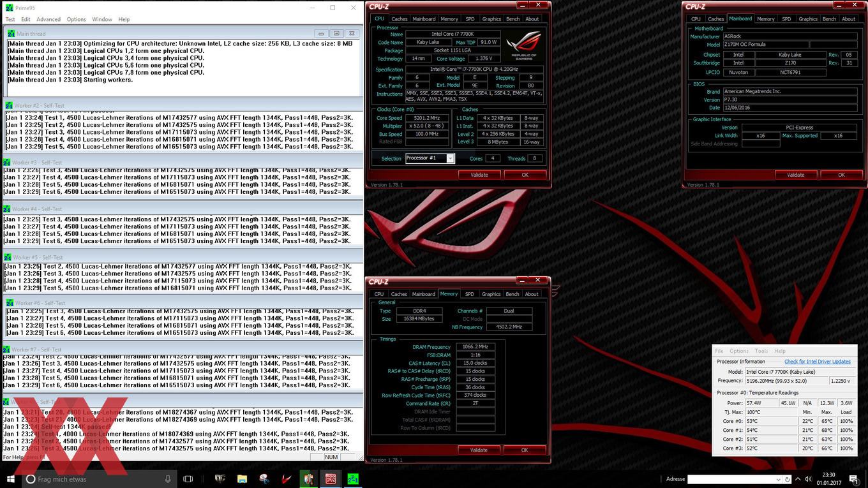Click the taskbar Address input field
The height and width of the screenshot is (488, 868).
coord(731,479)
